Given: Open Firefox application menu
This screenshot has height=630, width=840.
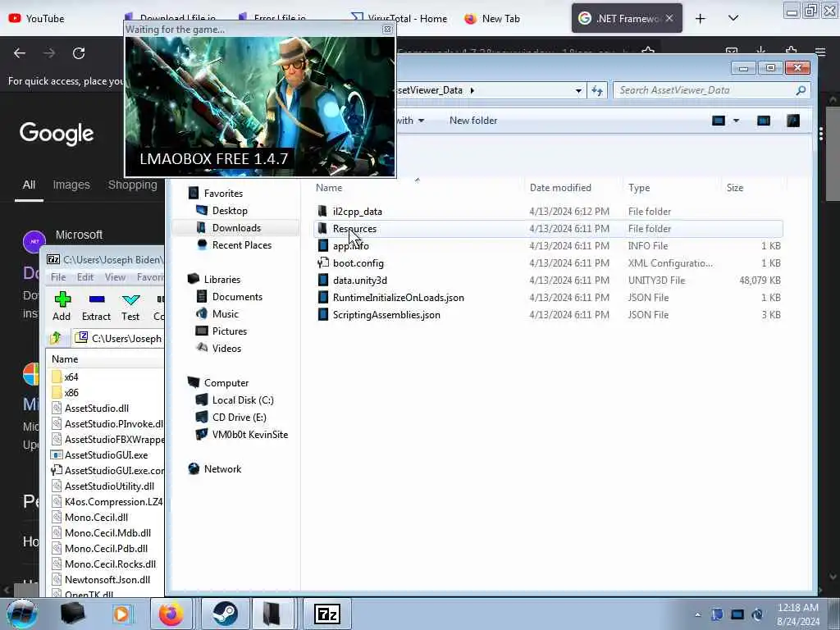Looking at the screenshot, I should [x=820, y=52].
